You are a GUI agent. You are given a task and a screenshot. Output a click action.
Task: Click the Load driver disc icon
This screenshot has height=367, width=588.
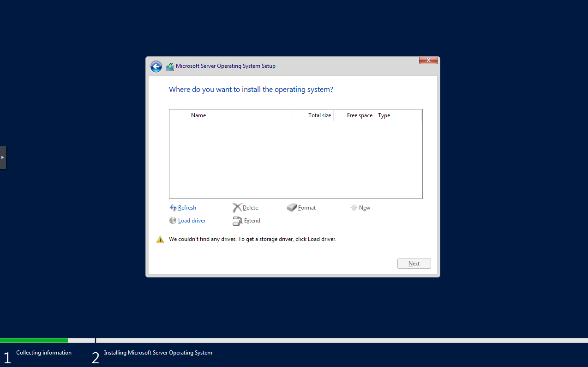173,221
